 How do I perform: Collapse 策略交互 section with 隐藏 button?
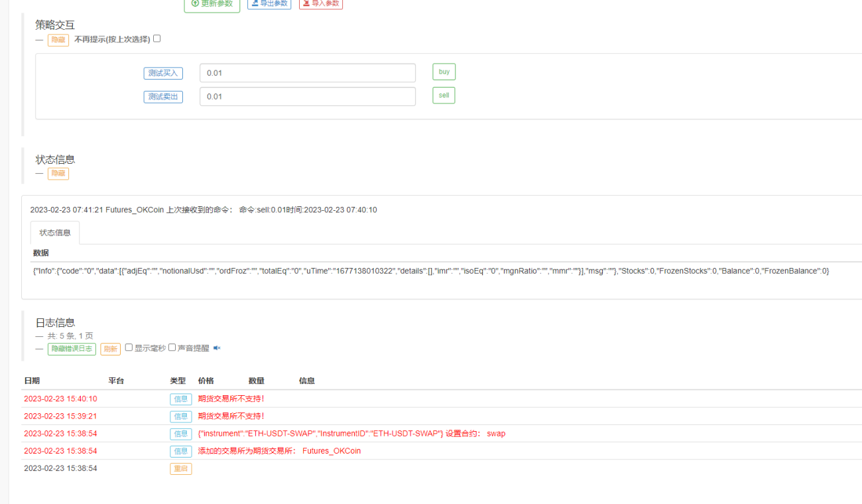coord(58,40)
